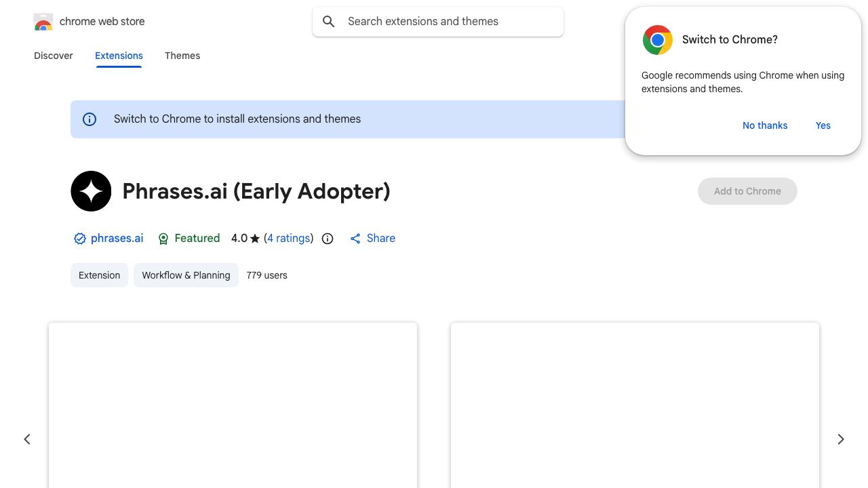Screen dimensions: 868x488
Task: Open the second screenshot thumbnail
Action: coord(635,405)
